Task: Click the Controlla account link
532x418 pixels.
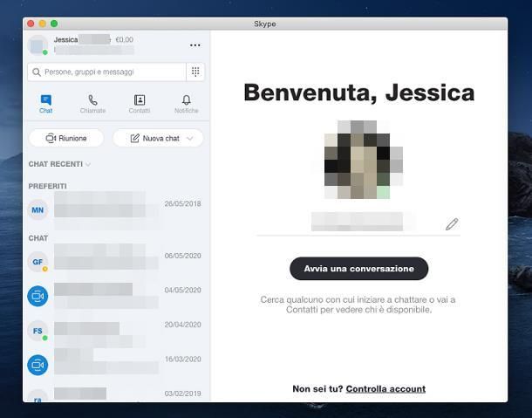Action: (x=385, y=389)
